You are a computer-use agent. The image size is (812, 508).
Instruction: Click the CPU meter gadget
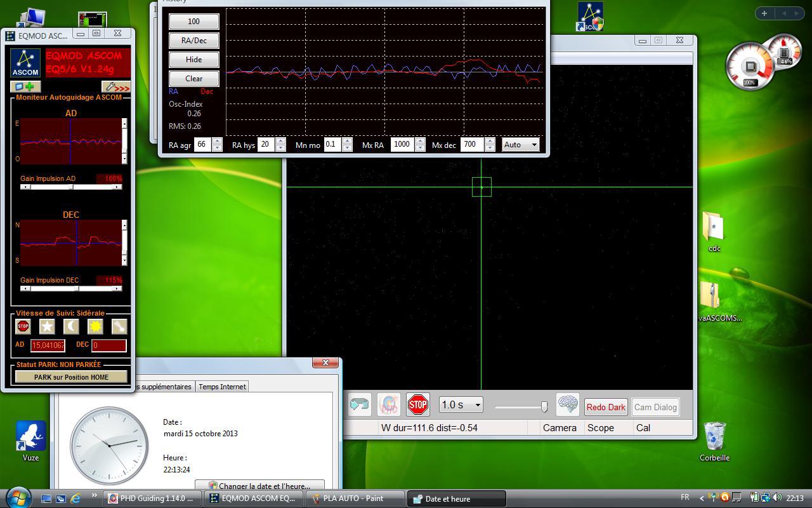click(x=750, y=67)
